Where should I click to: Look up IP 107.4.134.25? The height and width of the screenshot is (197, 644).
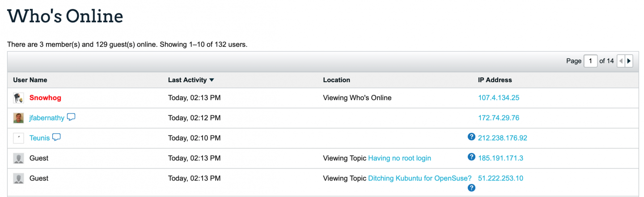499,98
